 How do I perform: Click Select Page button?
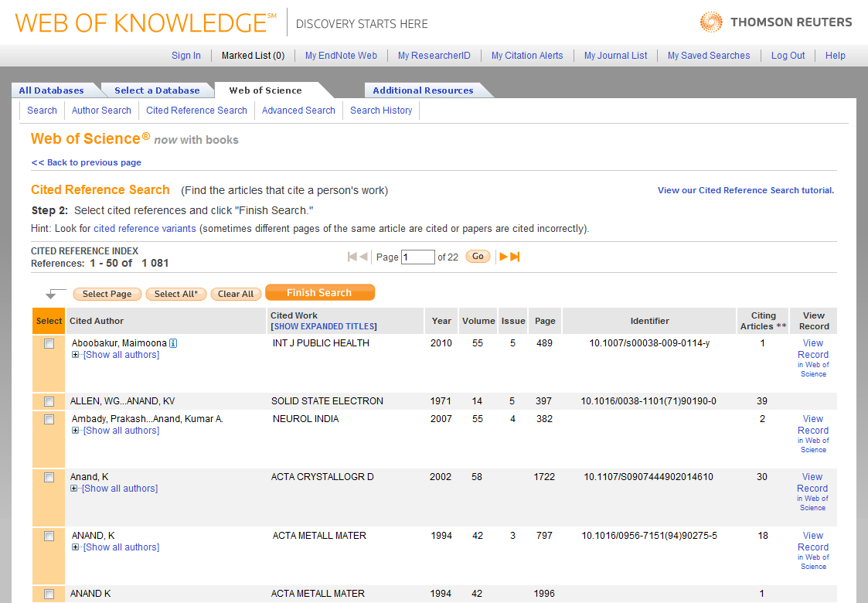pos(107,294)
